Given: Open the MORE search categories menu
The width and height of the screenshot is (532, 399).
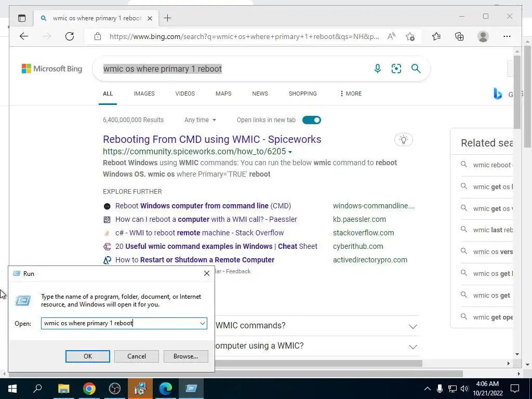Looking at the screenshot, I should 351,94.
